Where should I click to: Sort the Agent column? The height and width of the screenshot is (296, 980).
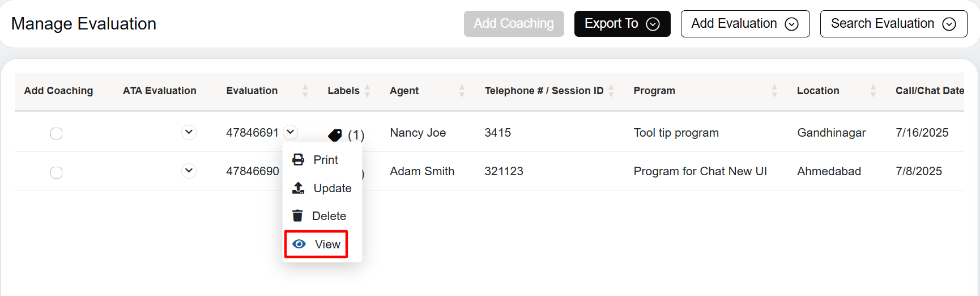tap(462, 91)
